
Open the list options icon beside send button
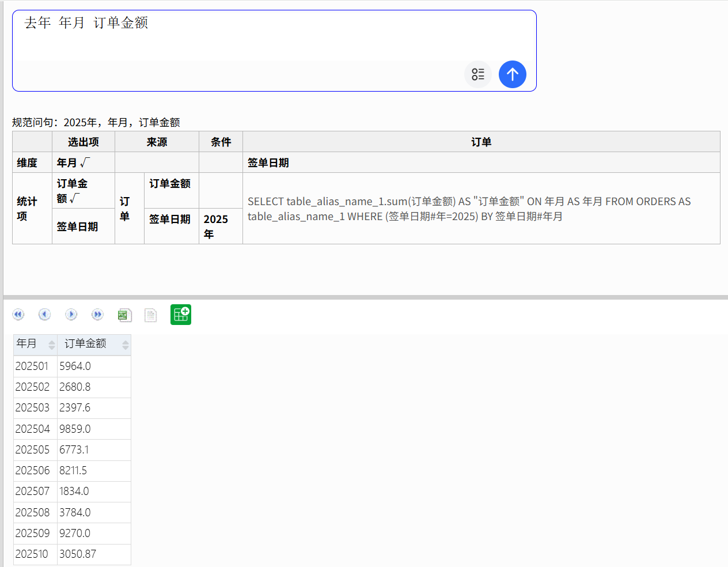pyautogui.click(x=478, y=74)
